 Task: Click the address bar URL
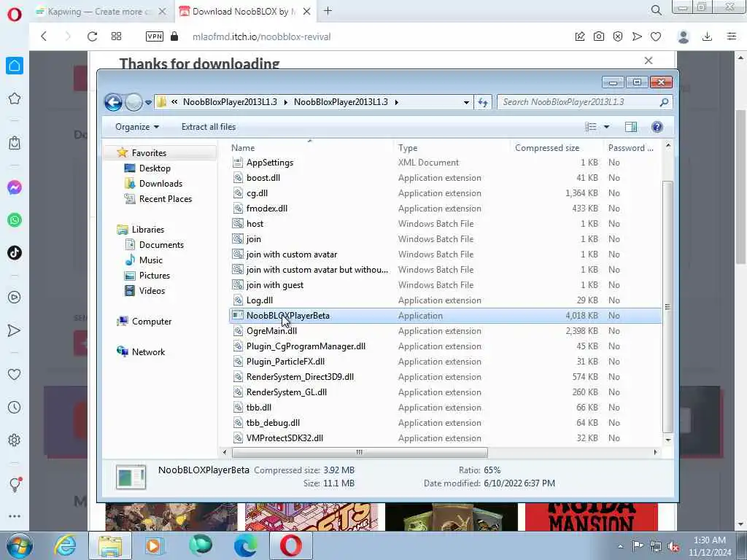262,36
